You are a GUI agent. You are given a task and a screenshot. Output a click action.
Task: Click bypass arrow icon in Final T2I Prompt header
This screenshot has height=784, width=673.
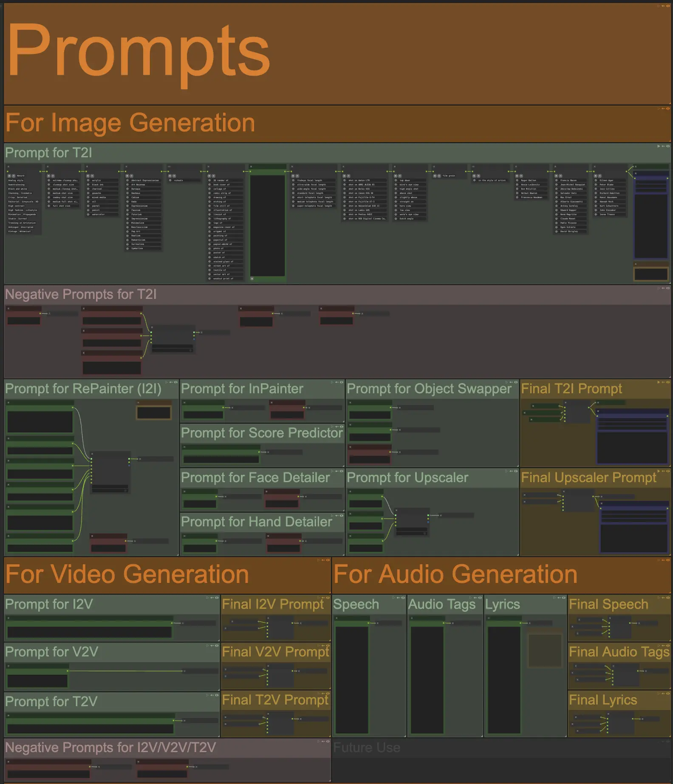click(x=664, y=382)
